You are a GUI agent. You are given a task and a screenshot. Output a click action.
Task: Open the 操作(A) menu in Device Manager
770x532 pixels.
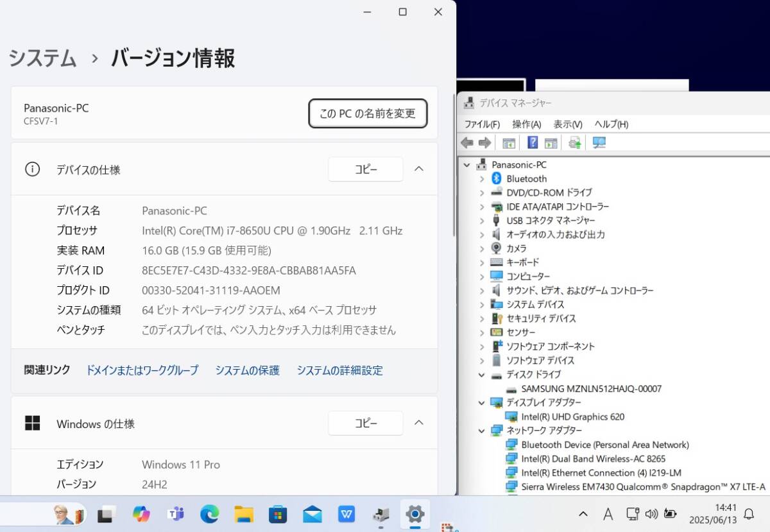click(527, 124)
